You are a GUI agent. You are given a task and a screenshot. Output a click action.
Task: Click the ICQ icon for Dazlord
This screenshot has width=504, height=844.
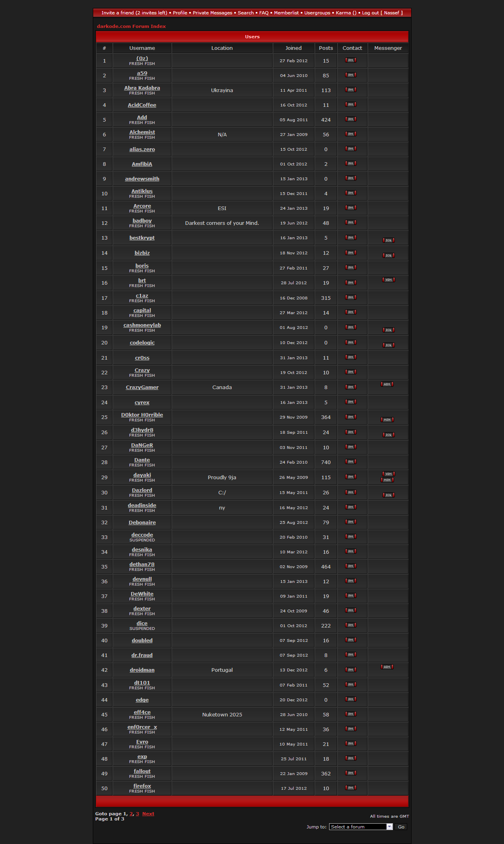[388, 495]
